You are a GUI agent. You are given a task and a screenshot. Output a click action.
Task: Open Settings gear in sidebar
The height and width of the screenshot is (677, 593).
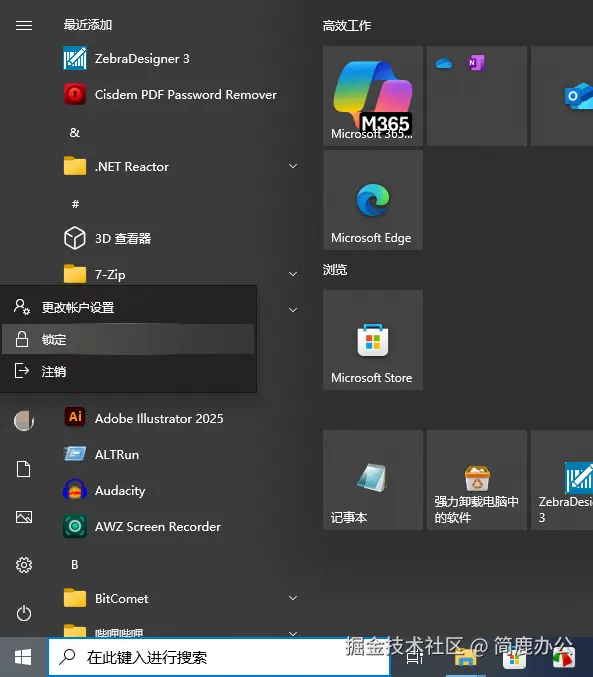pos(24,565)
